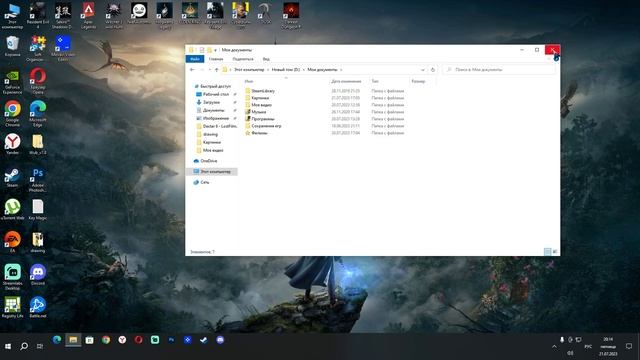Launch Movavi Video Editor desktop shortcut
Image resolution: width=640 pixels, height=360 pixels.
tap(63, 49)
